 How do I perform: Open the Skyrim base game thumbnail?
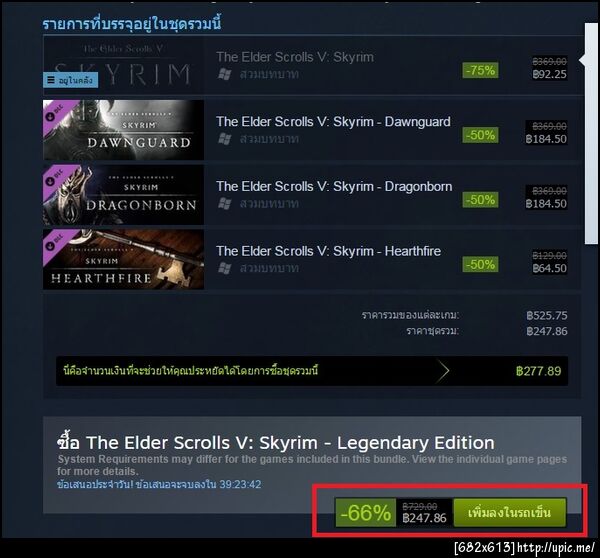[x=123, y=65]
